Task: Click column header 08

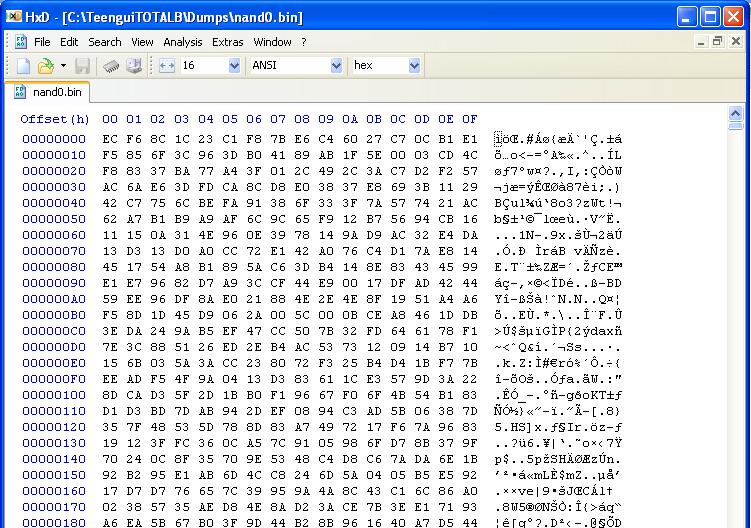Action: coord(302,119)
